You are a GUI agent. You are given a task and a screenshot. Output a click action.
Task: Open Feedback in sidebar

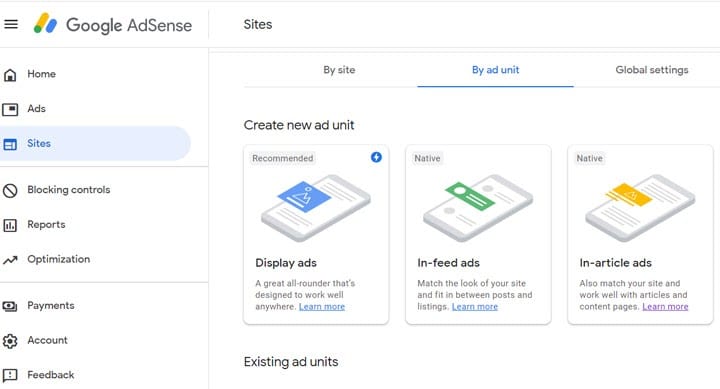click(51, 375)
